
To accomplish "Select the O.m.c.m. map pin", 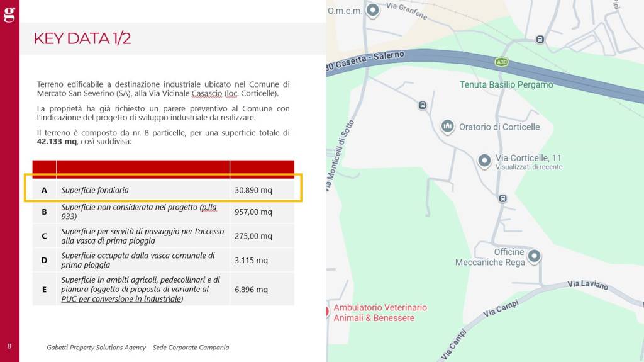I will (x=373, y=9).
